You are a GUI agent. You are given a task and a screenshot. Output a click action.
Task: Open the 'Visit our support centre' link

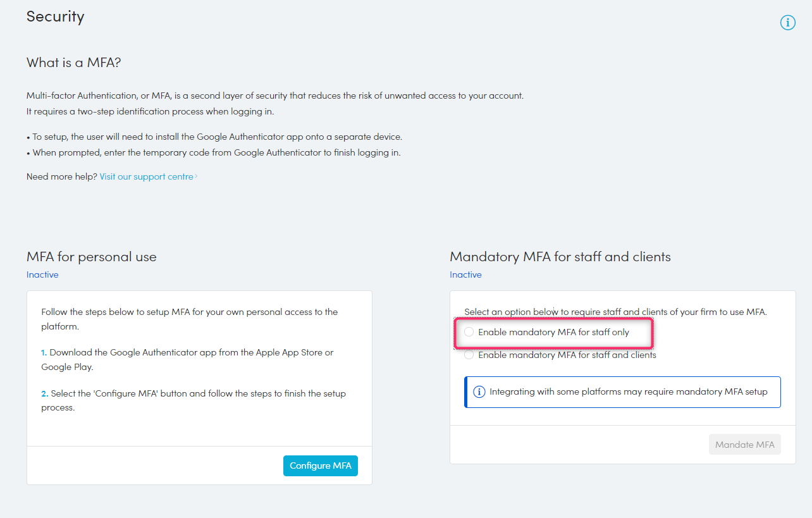click(146, 176)
